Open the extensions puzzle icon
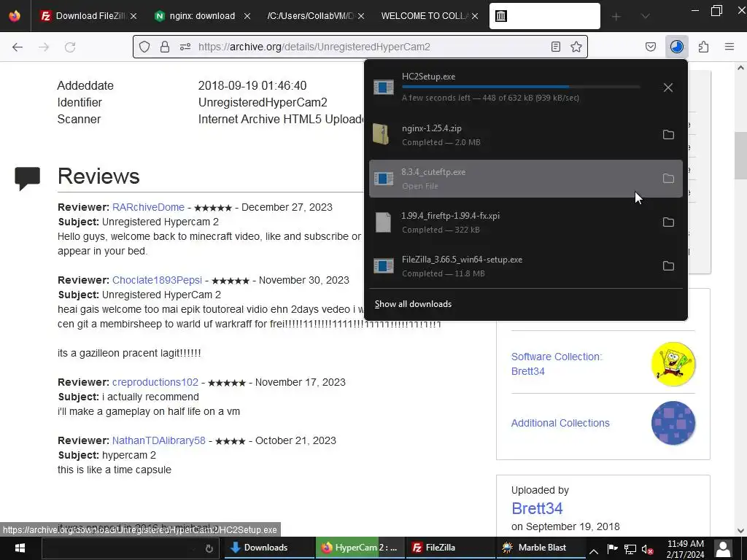Viewport: 747px width, 560px height. tap(703, 47)
